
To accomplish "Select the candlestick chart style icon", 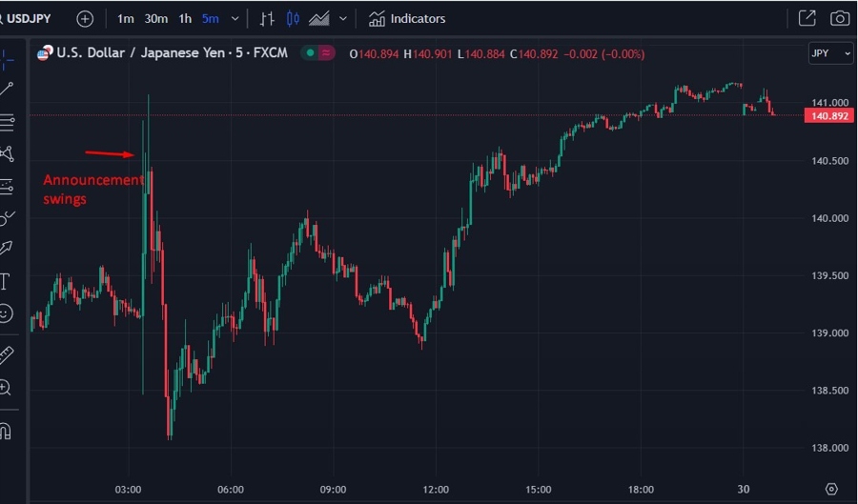I will pyautogui.click(x=293, y=19).
